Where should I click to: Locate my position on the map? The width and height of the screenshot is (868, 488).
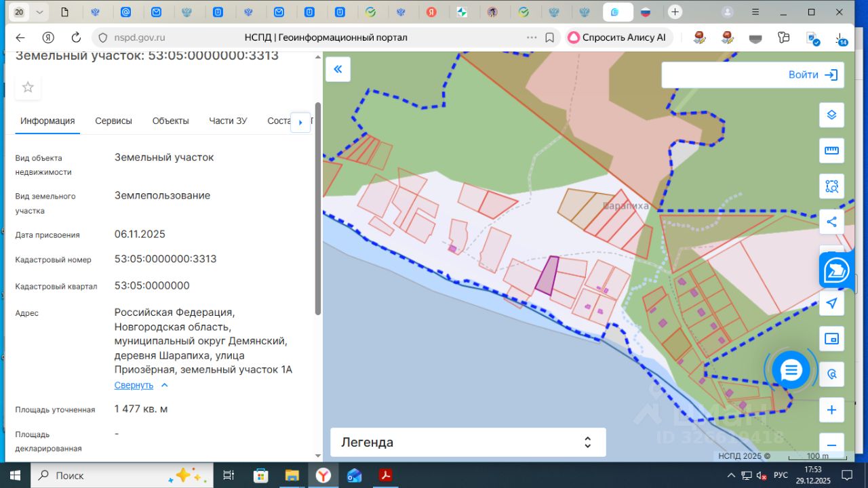[x=831, y=303]
